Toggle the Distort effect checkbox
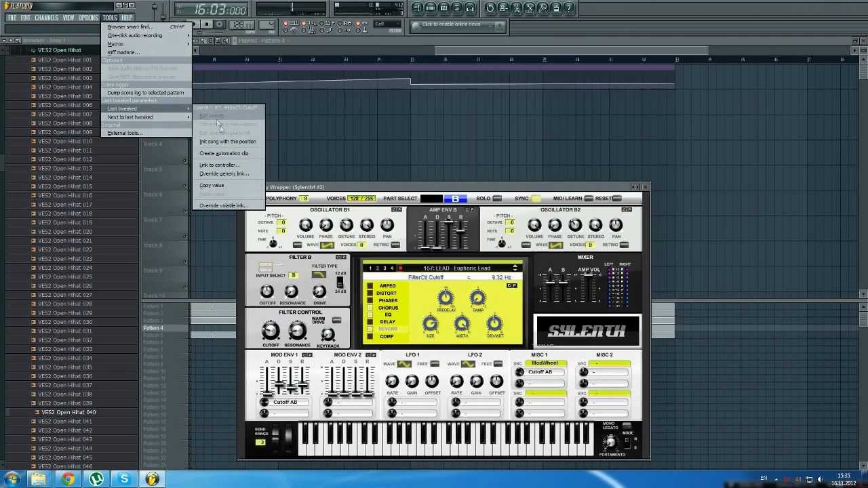Viewport: 868px width, 488px height. tap(370, 293)
